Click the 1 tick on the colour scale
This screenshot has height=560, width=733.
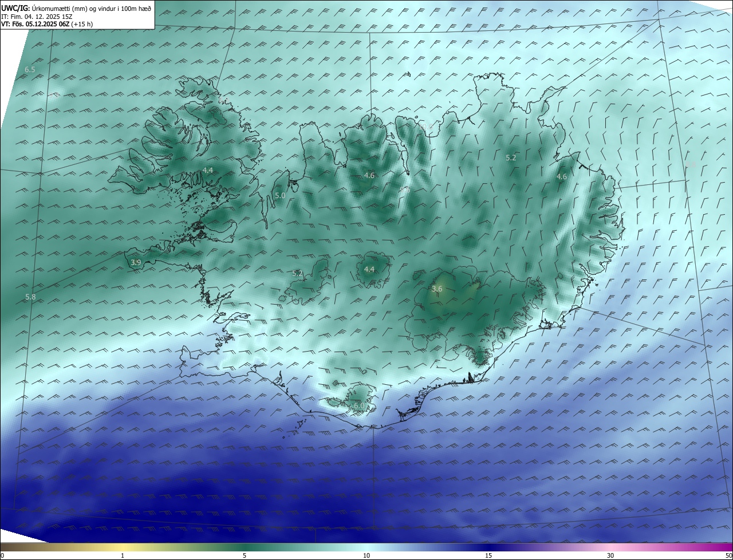123,555
